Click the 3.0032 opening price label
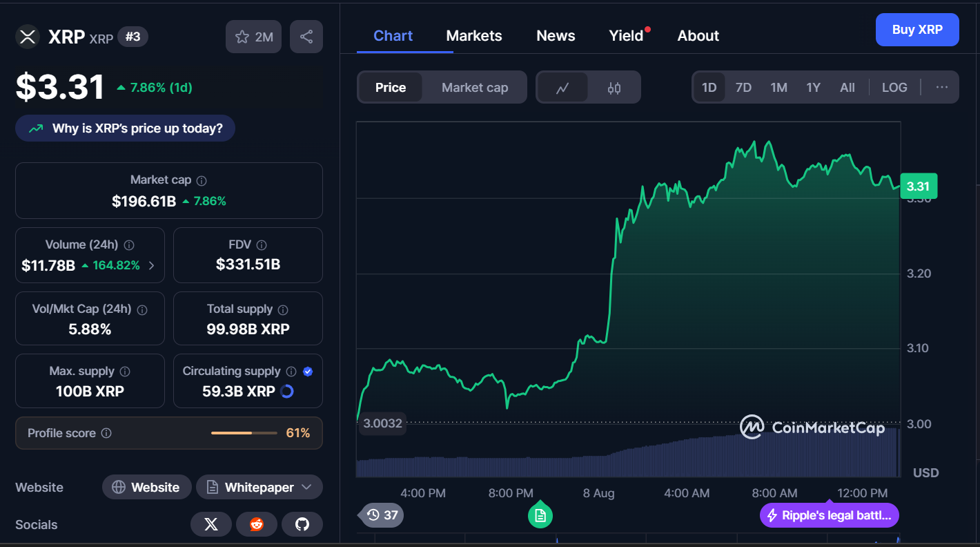This screenshot has width=980, height=547. pos(382,423)
